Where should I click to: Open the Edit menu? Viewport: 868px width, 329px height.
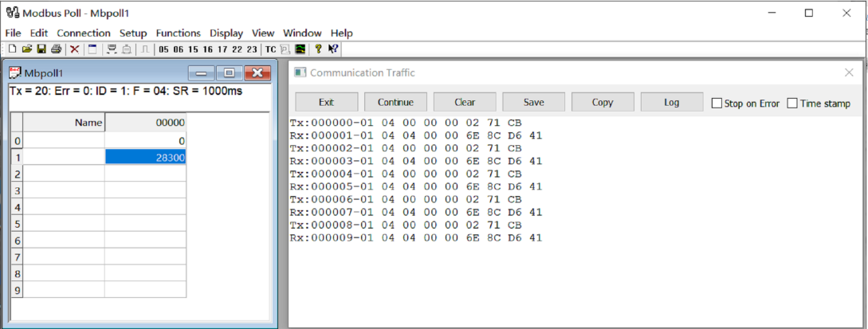coord(39,33)
